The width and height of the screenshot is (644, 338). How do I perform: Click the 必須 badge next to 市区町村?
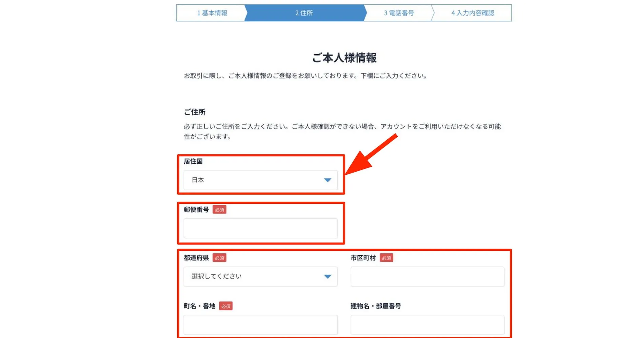coord(387,258)
